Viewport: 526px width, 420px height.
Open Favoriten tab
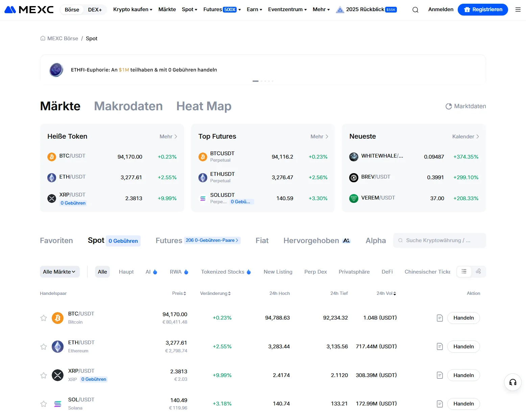[56, 240]
